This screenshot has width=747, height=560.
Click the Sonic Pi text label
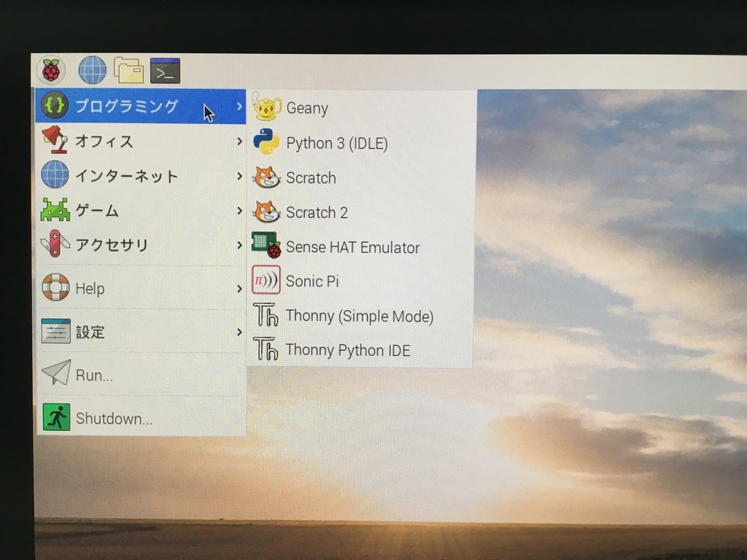click(312, 281)
